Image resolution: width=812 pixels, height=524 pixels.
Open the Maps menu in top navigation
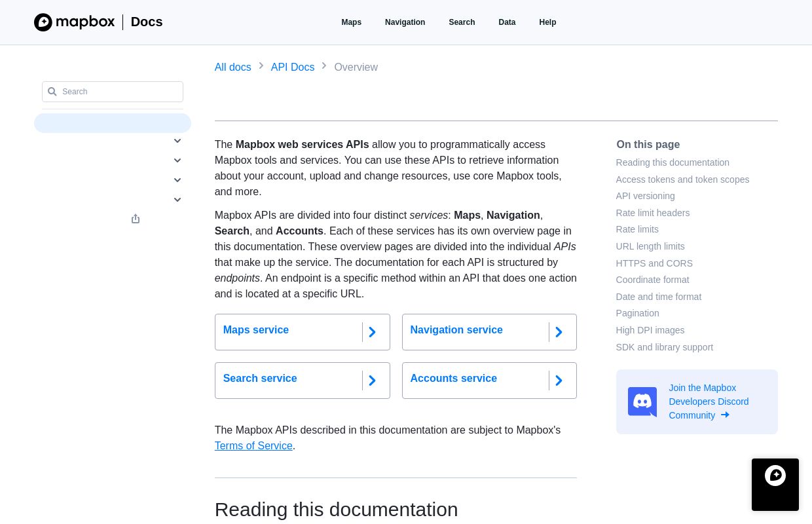pyautogui.click(x=352, y=22)
